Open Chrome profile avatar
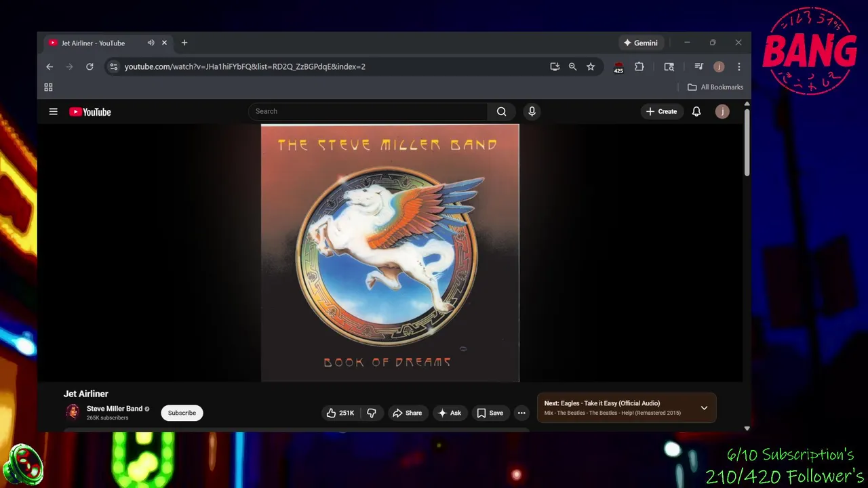Image resolution: width=868 pixels, height=488 pixels. pyautogui.click(x=719, y=66)
